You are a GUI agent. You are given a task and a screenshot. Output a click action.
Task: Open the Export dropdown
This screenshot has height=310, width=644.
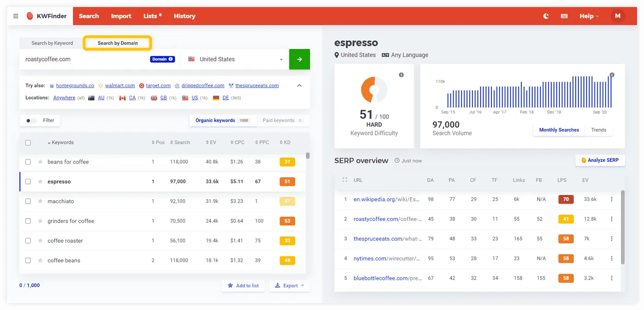pyautogui.click(x=289, y=286)
